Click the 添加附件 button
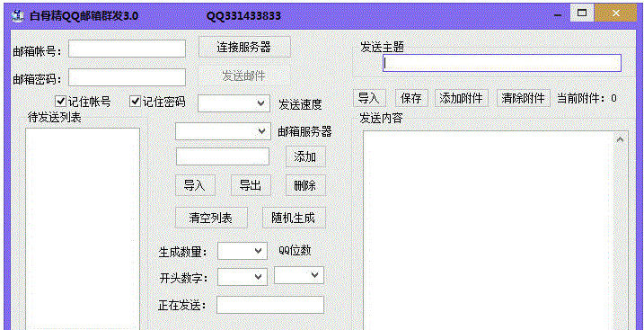The height and width of the screenshot is (330, 644). click(462, 98)
